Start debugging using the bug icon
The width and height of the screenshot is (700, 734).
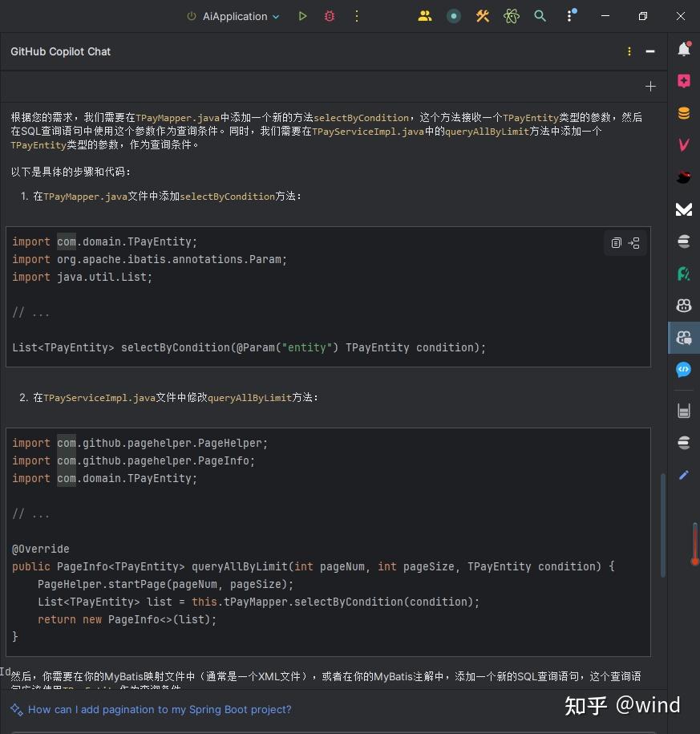click(x=329, y=15)
